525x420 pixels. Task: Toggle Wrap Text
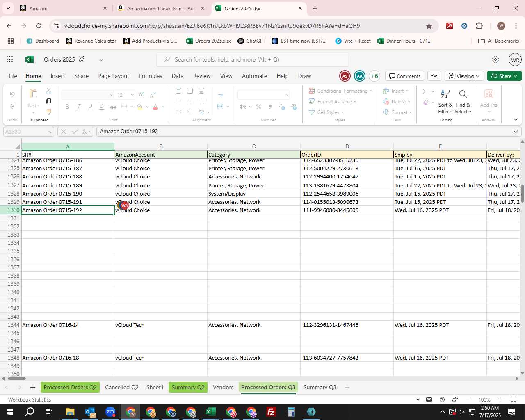click(221, 95)
